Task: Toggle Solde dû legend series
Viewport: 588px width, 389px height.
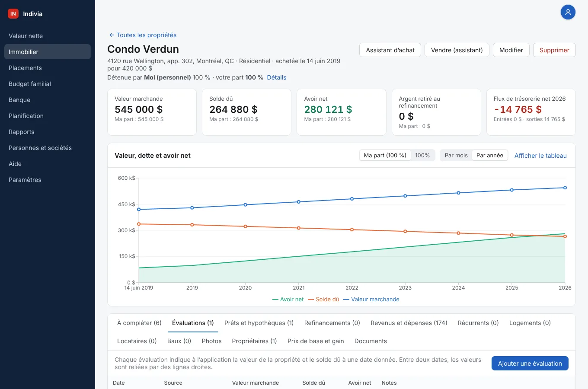Action: (x=323, y=299)
